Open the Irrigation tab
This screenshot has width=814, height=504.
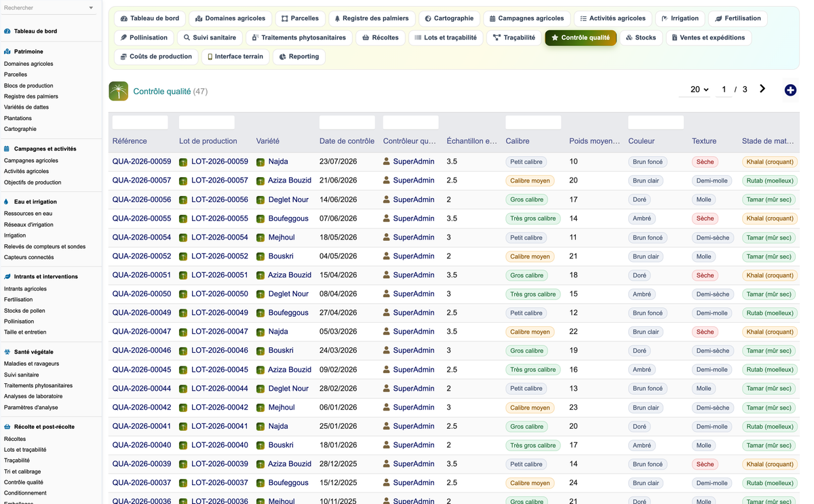[680, 18]
